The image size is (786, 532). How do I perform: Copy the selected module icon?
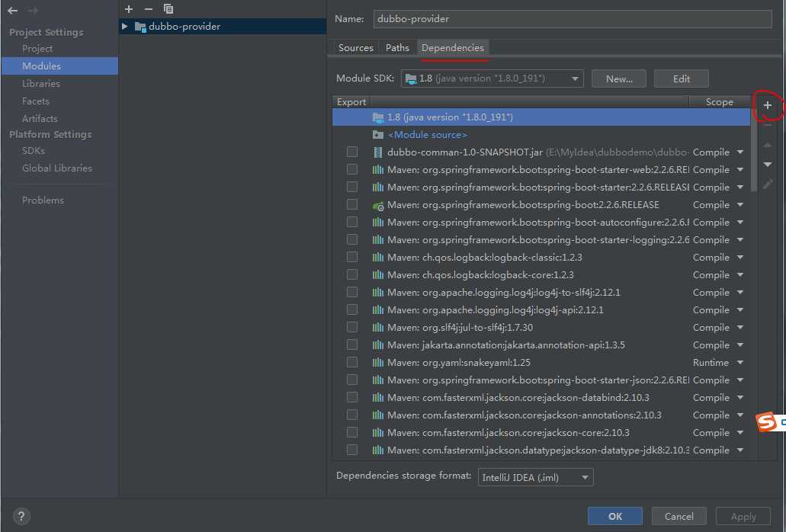pyautogui.click(x=168, y=9)
